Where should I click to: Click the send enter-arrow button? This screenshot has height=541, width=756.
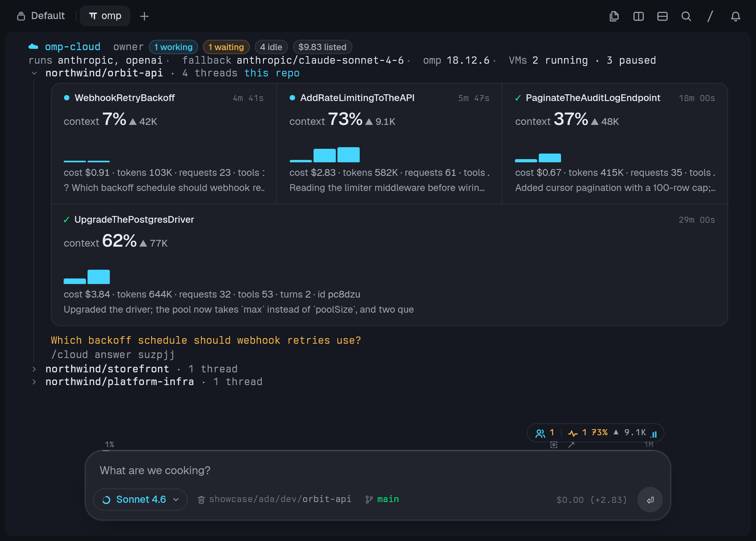tap(650, 500)
